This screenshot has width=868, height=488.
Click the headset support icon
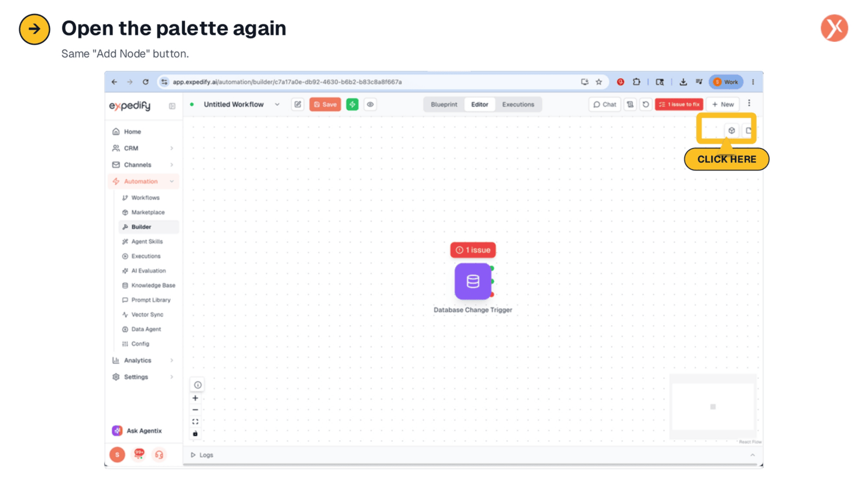[x=159, y=454]
